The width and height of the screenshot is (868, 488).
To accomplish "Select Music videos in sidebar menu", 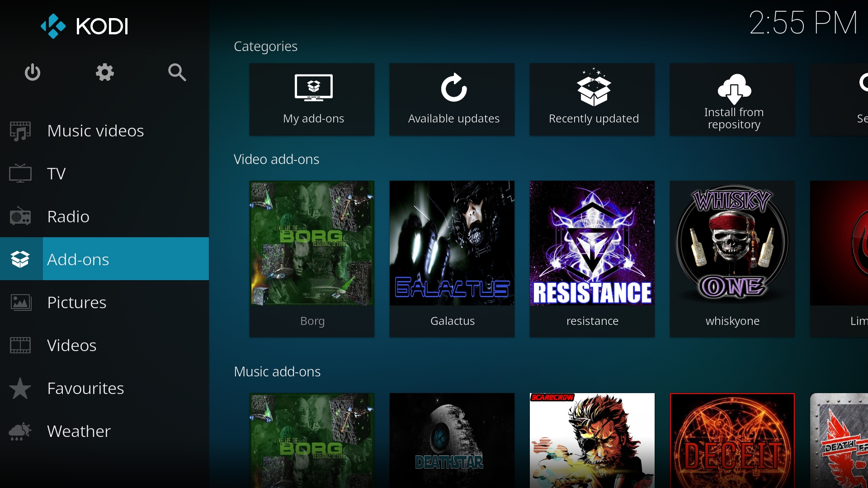I will point(95,131).
